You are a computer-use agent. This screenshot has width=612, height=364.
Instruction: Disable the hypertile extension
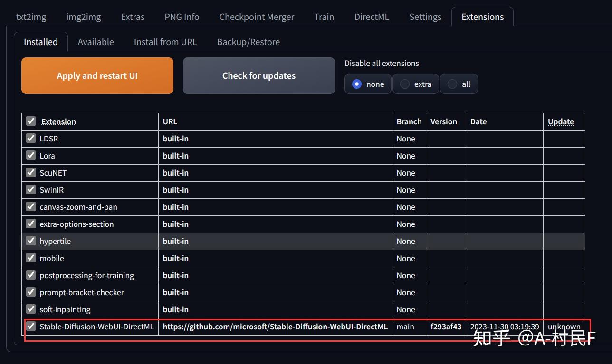tap(30, 241)
